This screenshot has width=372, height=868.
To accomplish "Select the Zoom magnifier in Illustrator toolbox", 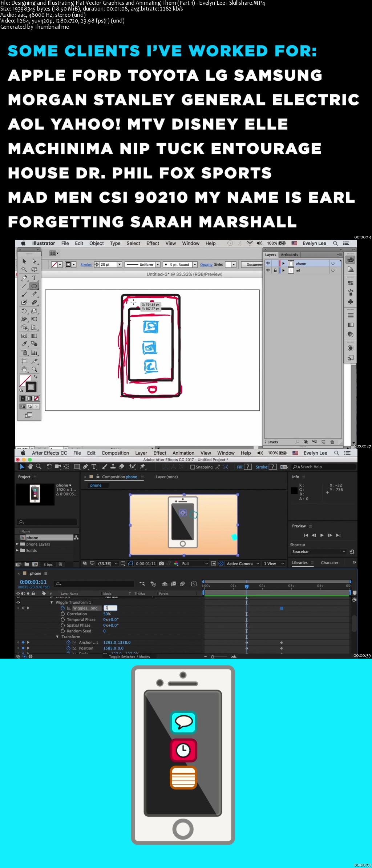I will [x=34, y=369].
